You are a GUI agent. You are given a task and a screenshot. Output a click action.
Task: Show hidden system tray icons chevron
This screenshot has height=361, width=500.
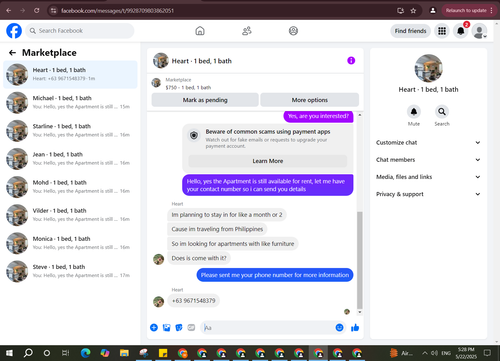pos(425,353)
